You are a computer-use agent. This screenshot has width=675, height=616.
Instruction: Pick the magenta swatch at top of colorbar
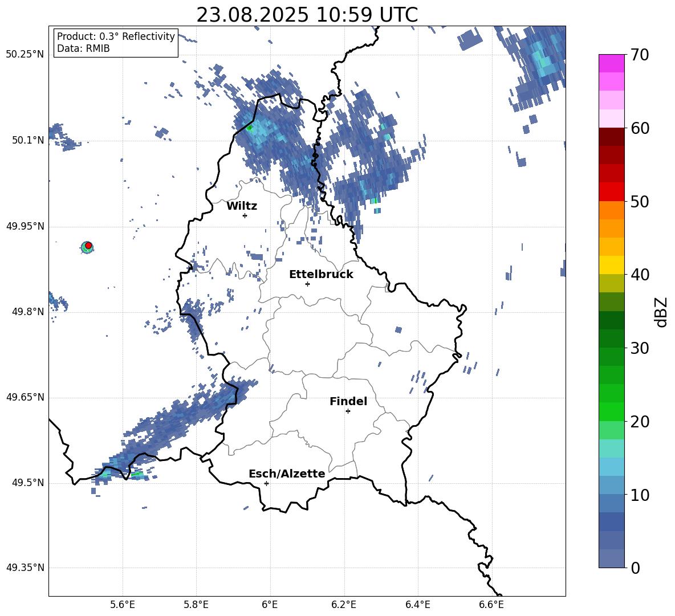[x=611, y=64]
